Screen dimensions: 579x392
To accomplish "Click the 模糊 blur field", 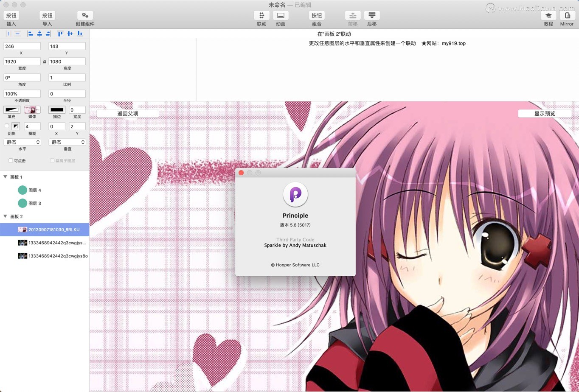I will [x=32, y=126].
